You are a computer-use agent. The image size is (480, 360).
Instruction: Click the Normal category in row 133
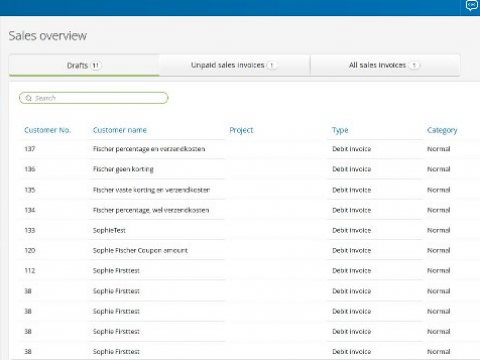439,230
